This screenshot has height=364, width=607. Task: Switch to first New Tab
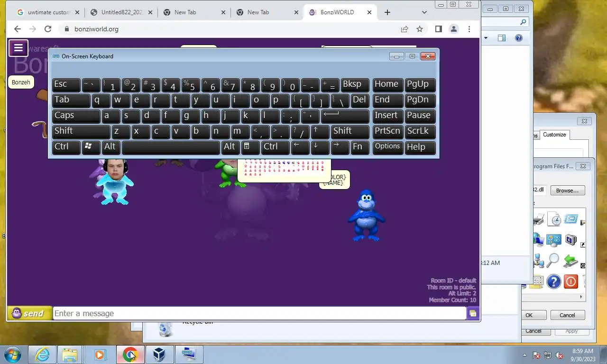[x=194, y=12]
